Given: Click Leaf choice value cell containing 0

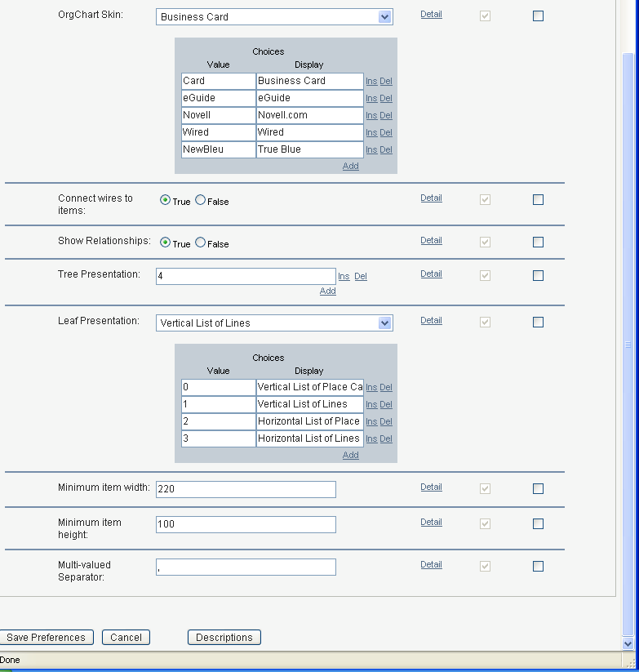Looking at the screenshot, I should click(x=219, y=387).
